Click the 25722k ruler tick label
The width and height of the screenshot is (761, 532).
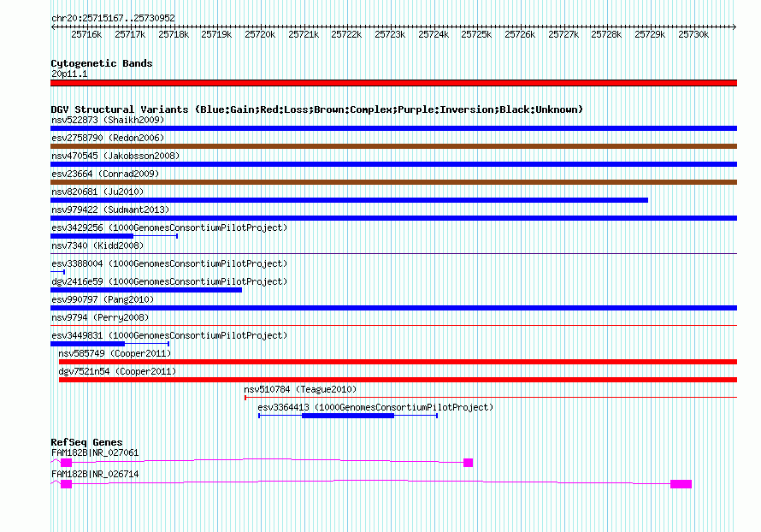coord(346,34)
